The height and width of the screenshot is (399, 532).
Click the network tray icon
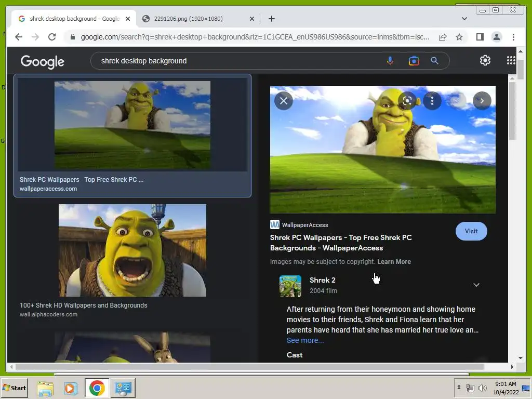470,388
